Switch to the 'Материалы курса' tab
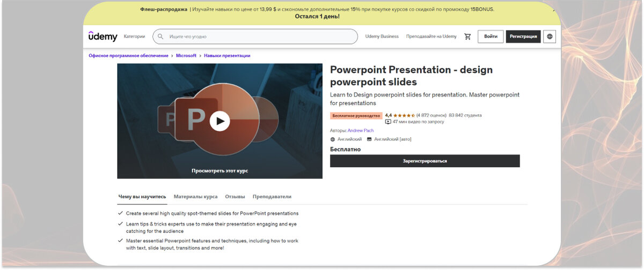Image resolution: width=644 pixels, height=270 pixels. tap(195, 197)
